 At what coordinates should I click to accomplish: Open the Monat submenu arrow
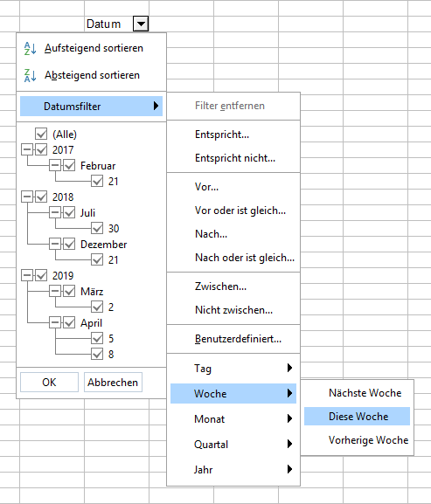(289, 418)
